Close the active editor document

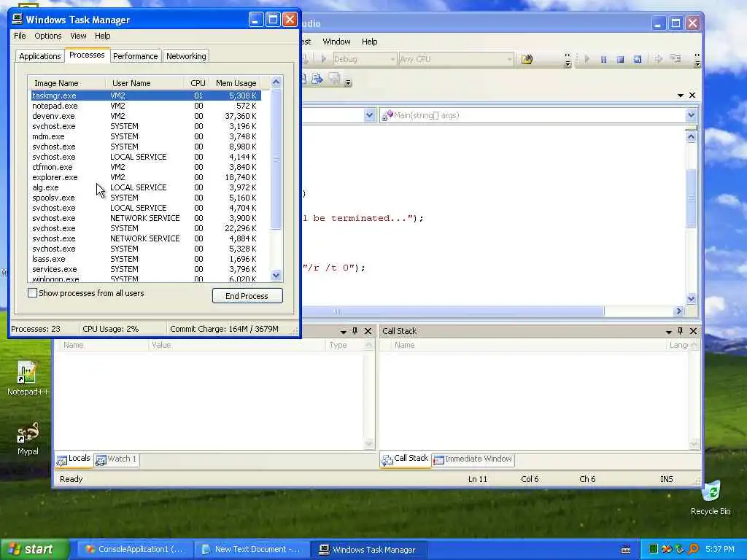coord(693,96)
